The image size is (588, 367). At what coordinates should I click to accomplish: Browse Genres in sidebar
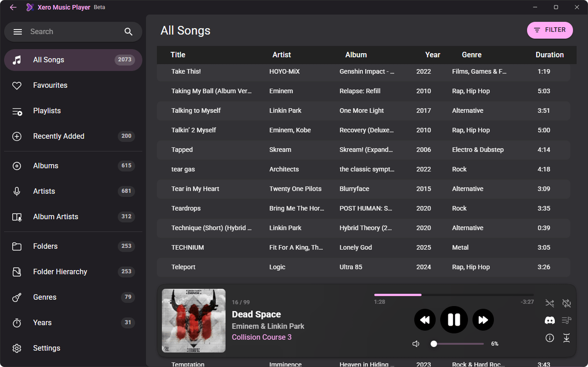(73, 297)
